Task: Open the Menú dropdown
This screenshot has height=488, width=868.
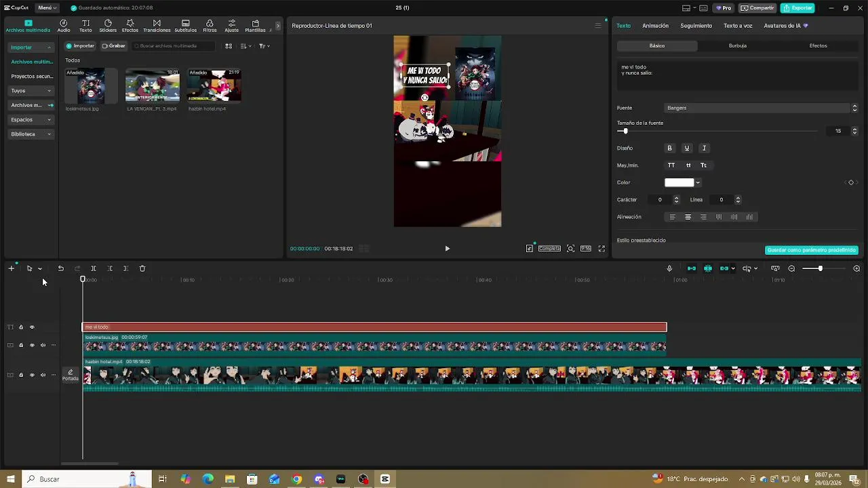Action: pyautogui.click(x=47, y=7)
